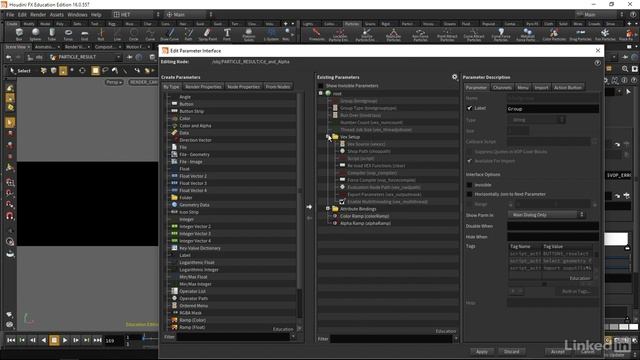Open the dialog help icon
Viewport: 640px width, 360px height.
tap(597, 63)
